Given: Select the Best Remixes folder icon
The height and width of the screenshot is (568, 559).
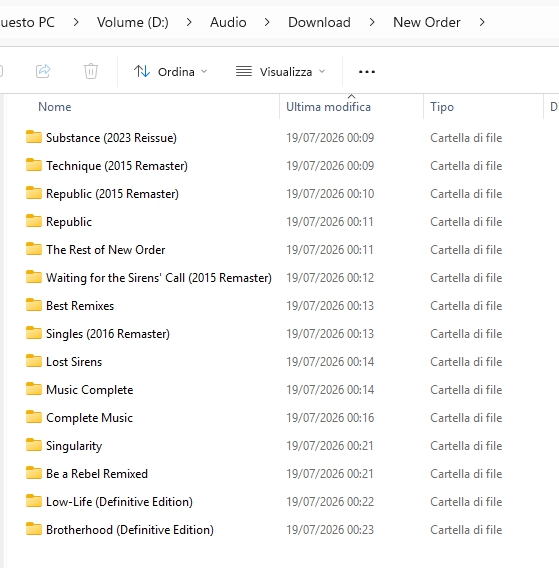Looking at the screenshot, I should (x=34, y=305).
